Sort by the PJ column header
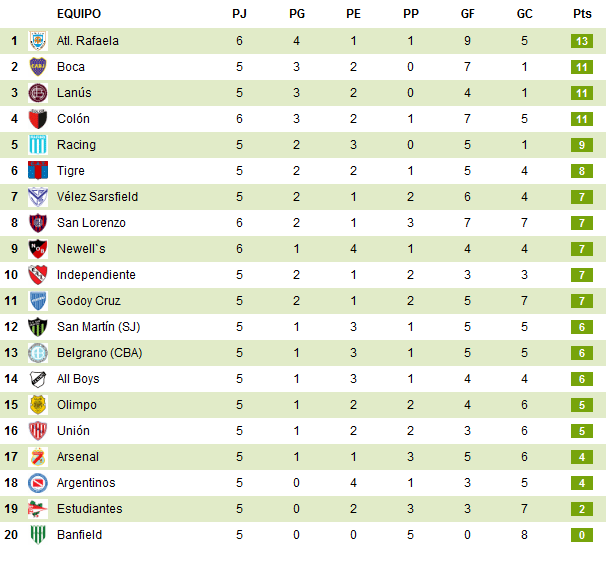Image resolution: width=606 pixels, height=563 pixels. pos(239,14)
